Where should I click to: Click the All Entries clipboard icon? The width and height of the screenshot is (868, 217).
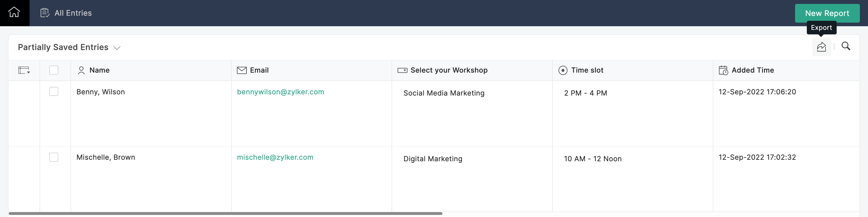45,13
